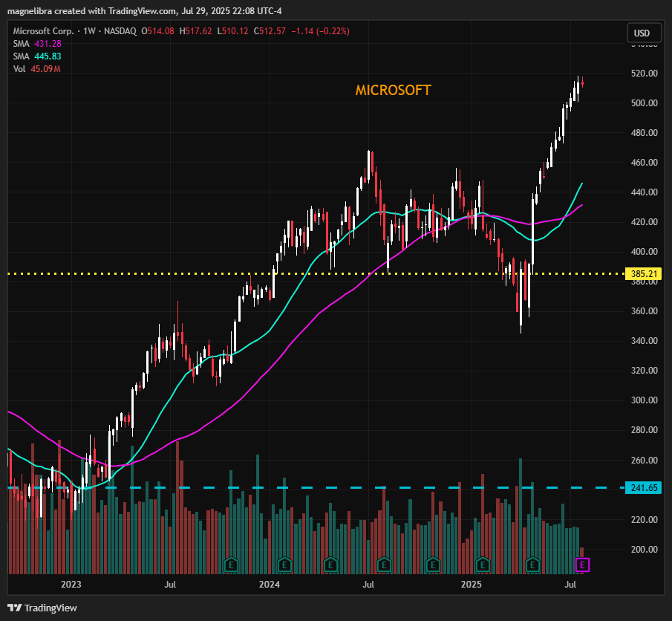672x621 pixels.
Task: Click the close value C512.57
Action: [x=270, y=31]
